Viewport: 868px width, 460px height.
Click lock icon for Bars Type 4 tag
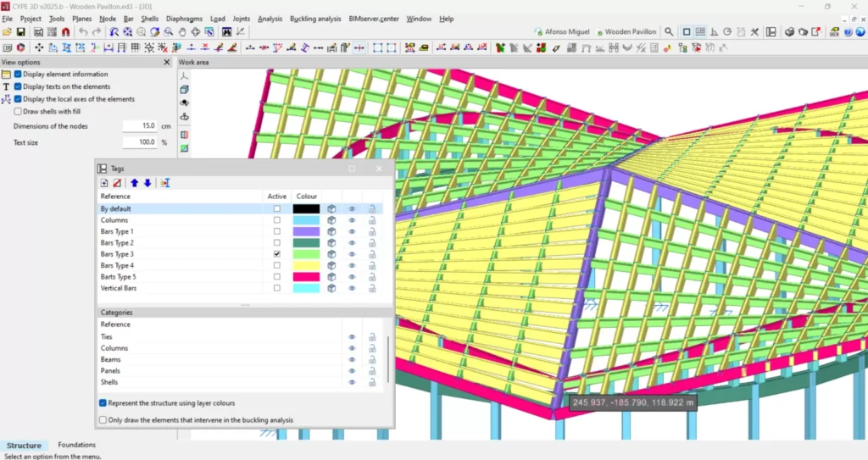pyautogui.click(x=372, y=266)
